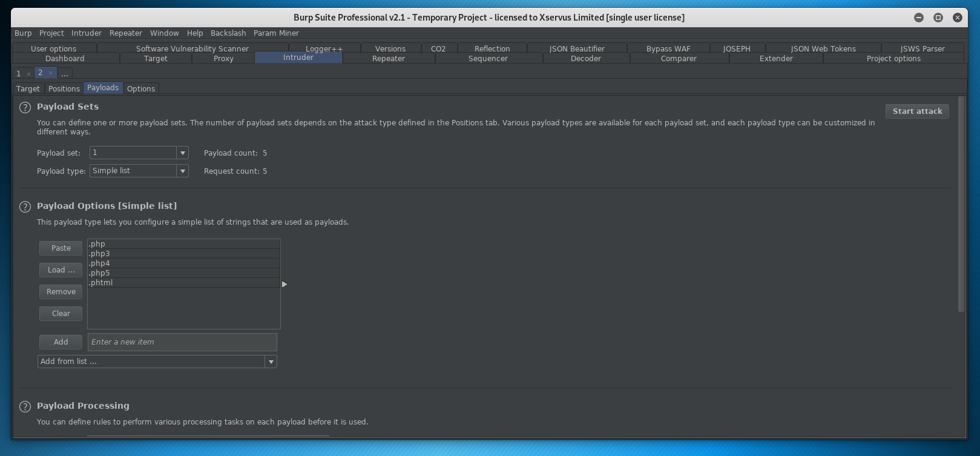Open the Project menu
Image resolution: width=980 pixels, height=456 pixels.
[51, 33]
